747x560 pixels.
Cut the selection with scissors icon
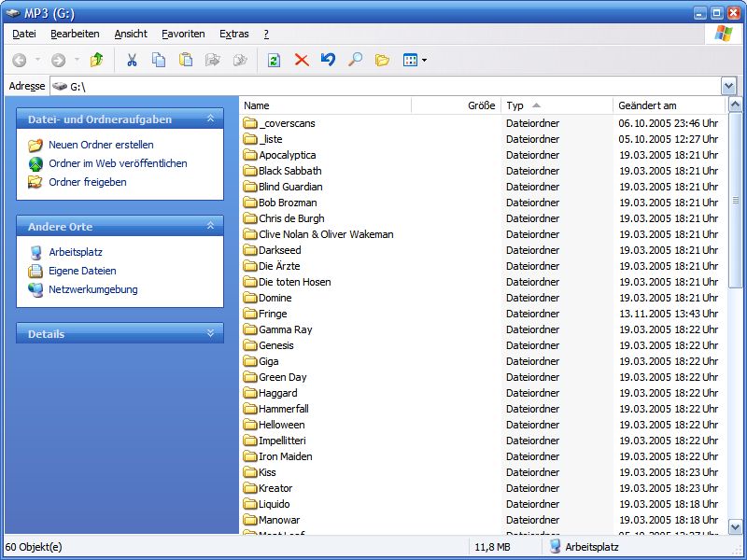tap(132, 60)
